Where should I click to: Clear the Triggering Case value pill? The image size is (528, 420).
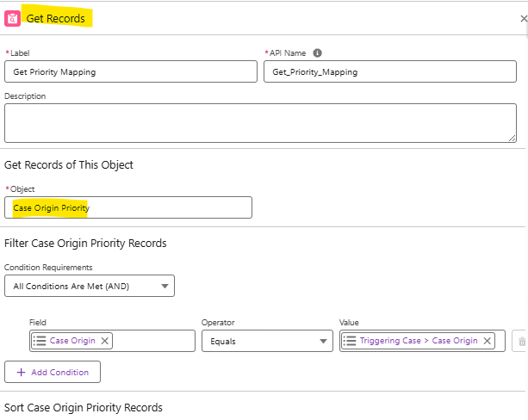pyautogui.click(x=488, y=341)
